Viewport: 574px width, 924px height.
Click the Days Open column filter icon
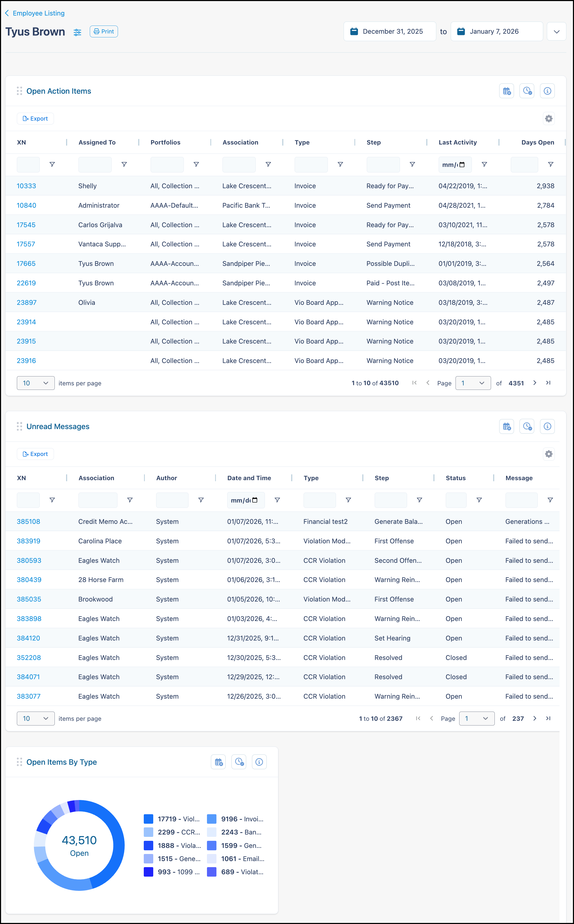point(551,164)
